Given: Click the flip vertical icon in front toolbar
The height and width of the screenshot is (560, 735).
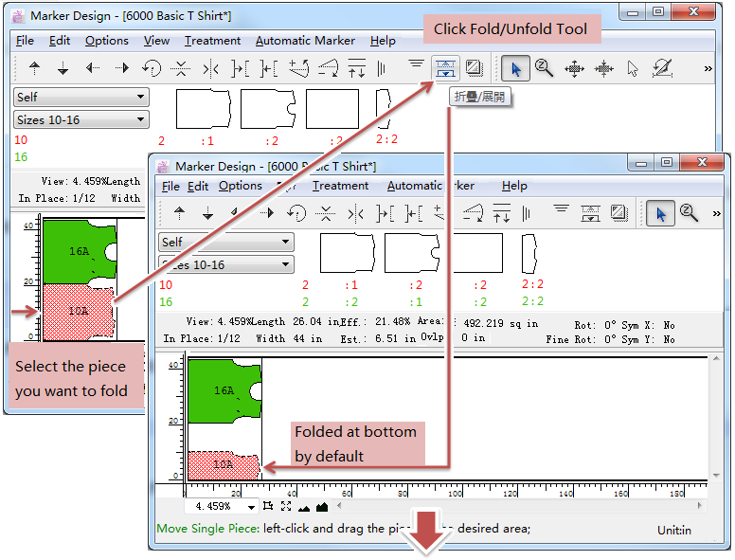Looking at the screenshot, I should 326,213.
